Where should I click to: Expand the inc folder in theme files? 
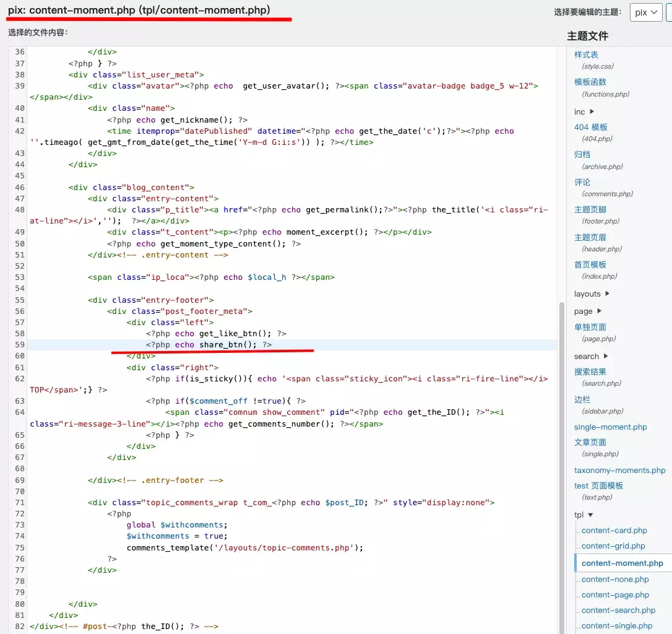[584, 111]
